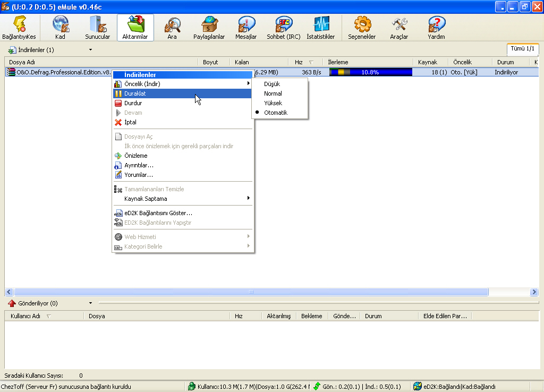This screenshot has width=544, height=392.
Task: Choose Yorumlar... menu entry
Action: tap(183, 175)
